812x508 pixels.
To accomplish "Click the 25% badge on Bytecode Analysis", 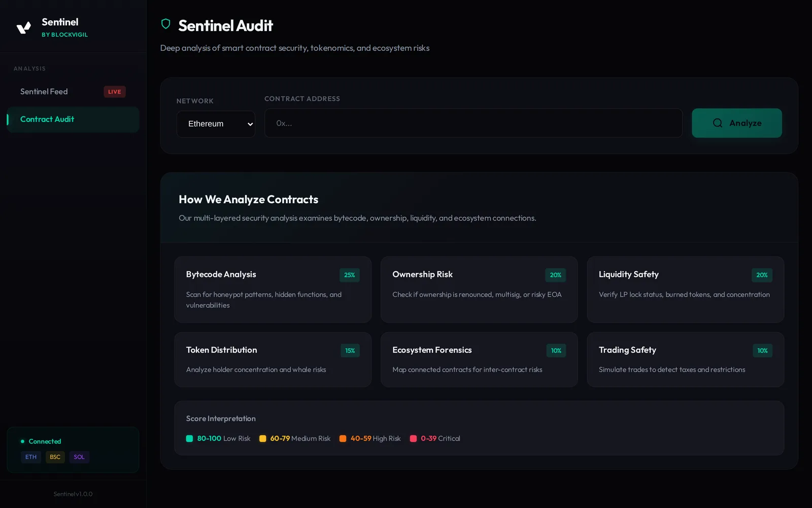I will [350, 275].
